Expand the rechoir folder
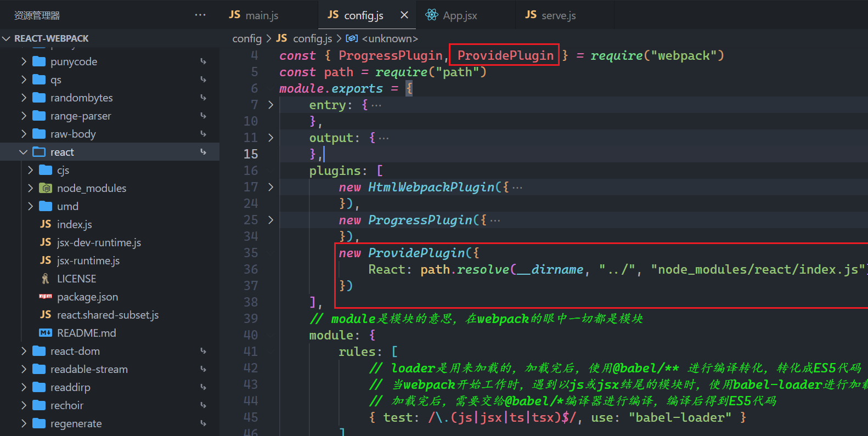868x436 pixels. coord(24,405)
